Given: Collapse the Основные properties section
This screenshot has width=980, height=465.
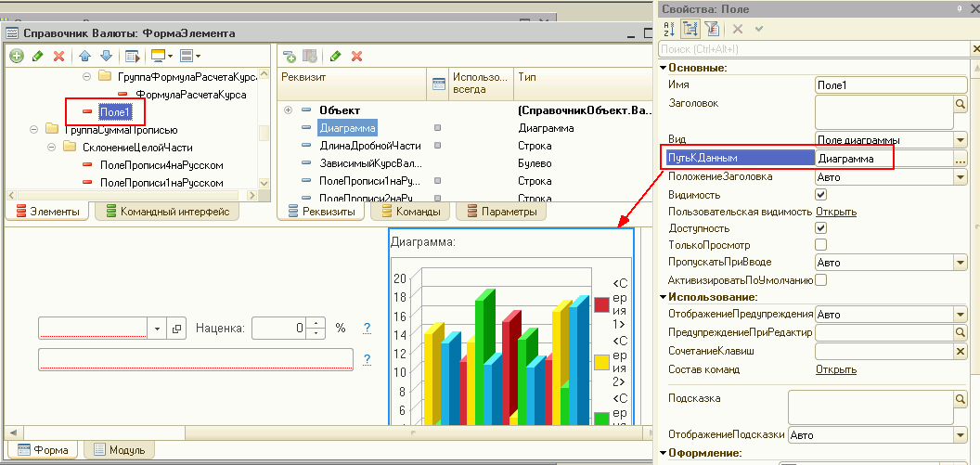Looking at the screenshot, I should tap(664, 68).
